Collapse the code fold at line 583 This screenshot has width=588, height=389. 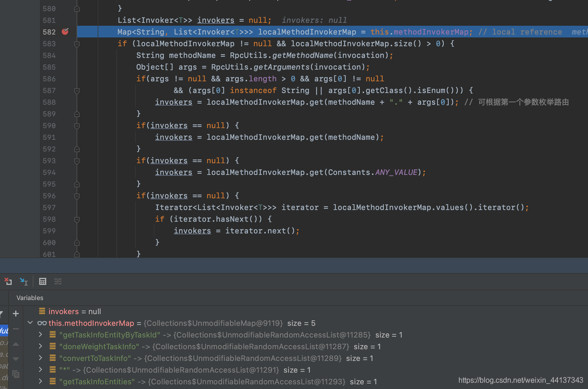pyautogui.click(x=77, y=44)
